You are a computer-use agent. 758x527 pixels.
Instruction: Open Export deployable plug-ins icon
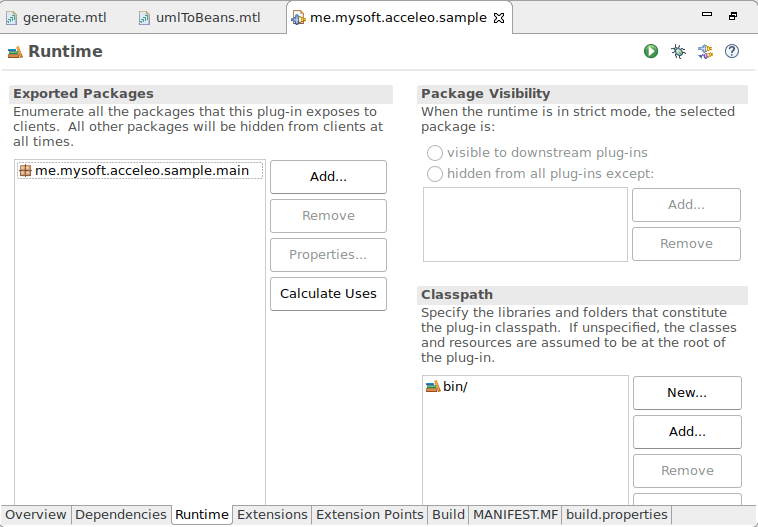click(705, 51)
